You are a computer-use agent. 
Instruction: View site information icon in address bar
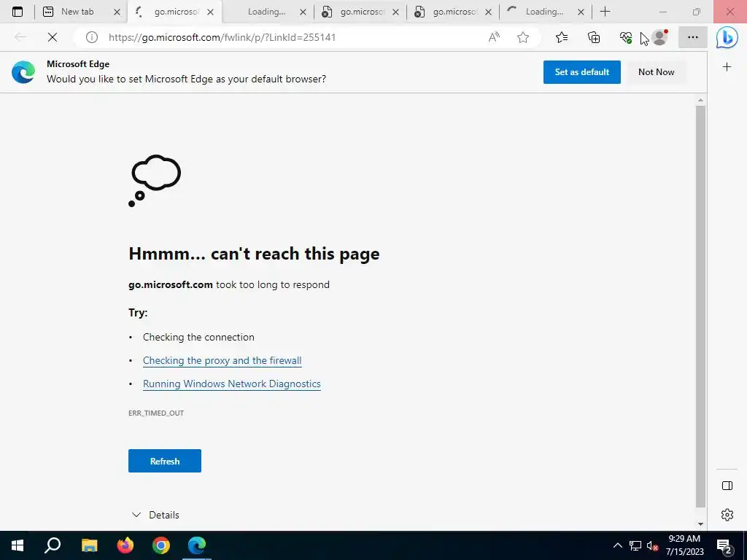pyautogui.click(x=91, y=37)
